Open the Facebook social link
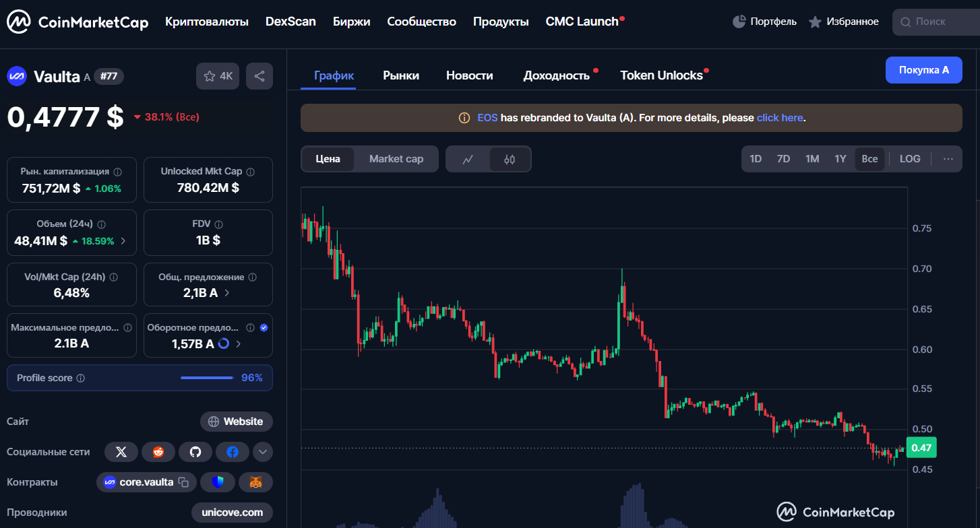 click(233, 452)
